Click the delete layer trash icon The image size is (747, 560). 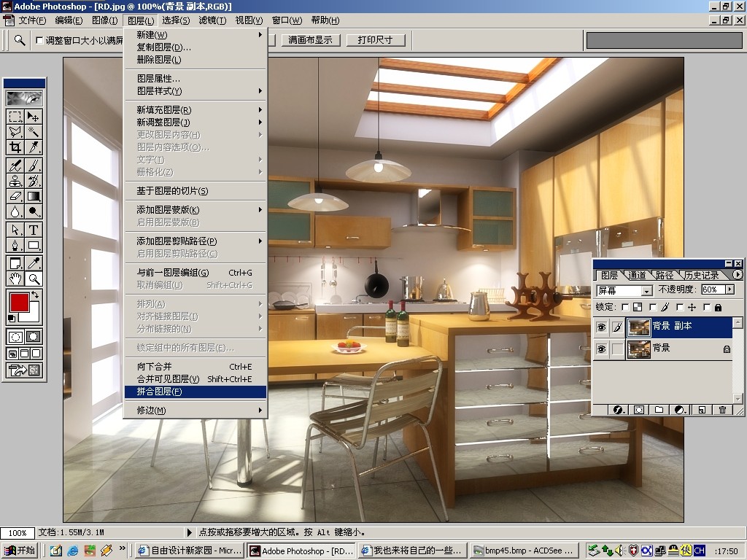pos(722,410)
